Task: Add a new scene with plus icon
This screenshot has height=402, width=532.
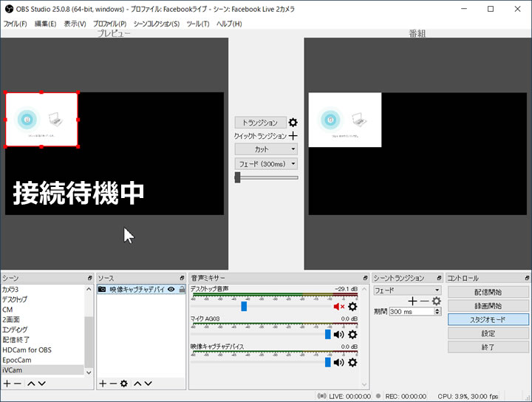Action: [7, 384]
